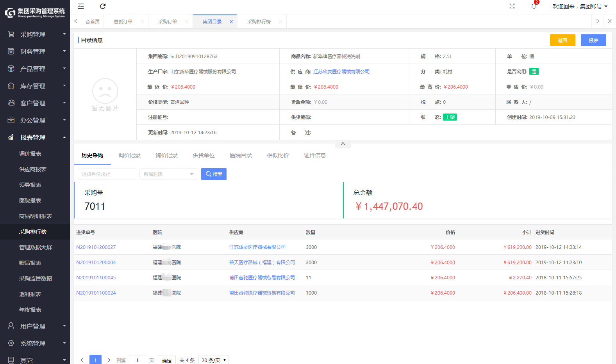
Task: Go to next page with pagination arrow
Action: click(109, 360)
